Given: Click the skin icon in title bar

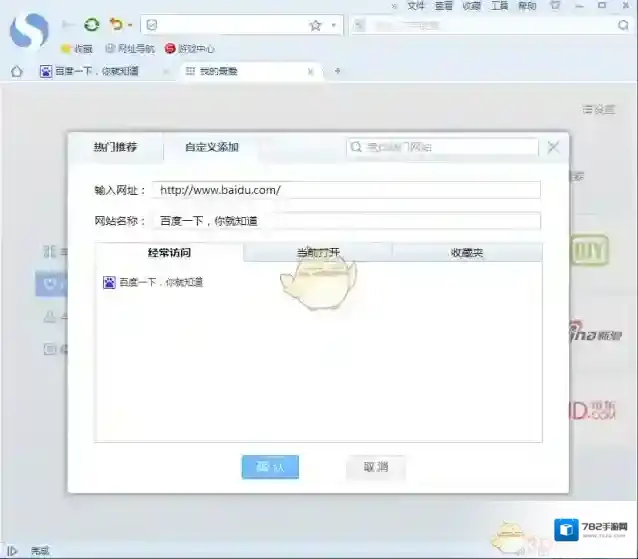Looking at the screenshot, I should (x=555, y=6).
